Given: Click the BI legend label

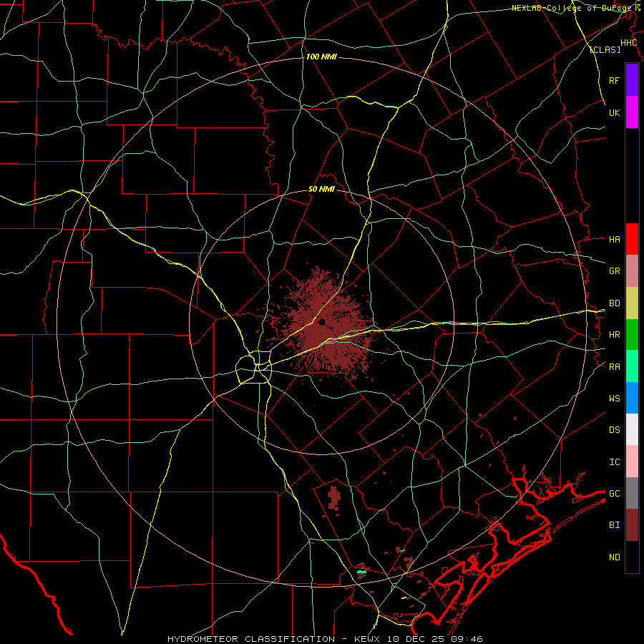Looking at the screenshot, I should pyautogui.click(x=614, y=525).
